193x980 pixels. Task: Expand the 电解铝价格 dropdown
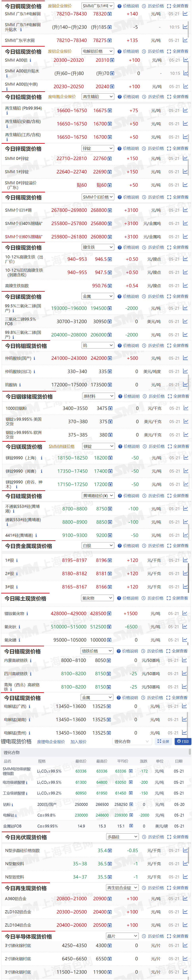tap(98, 51)
